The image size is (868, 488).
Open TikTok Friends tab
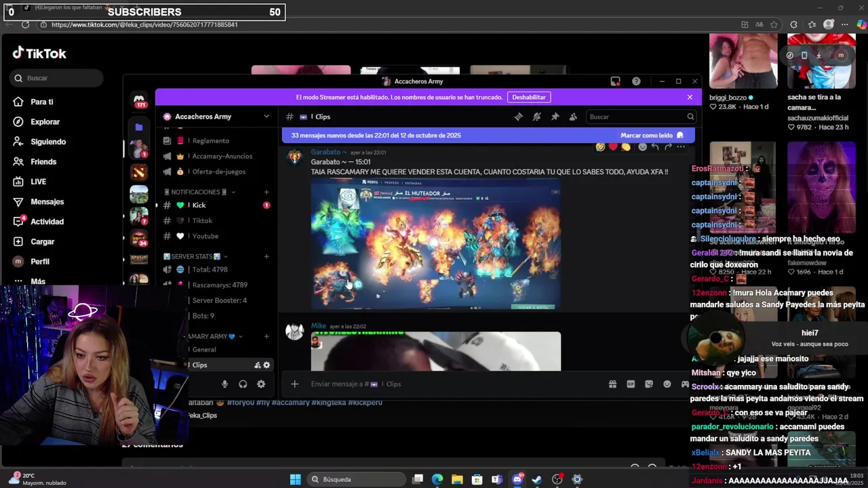pyautogui.click(x=43, y=162)
